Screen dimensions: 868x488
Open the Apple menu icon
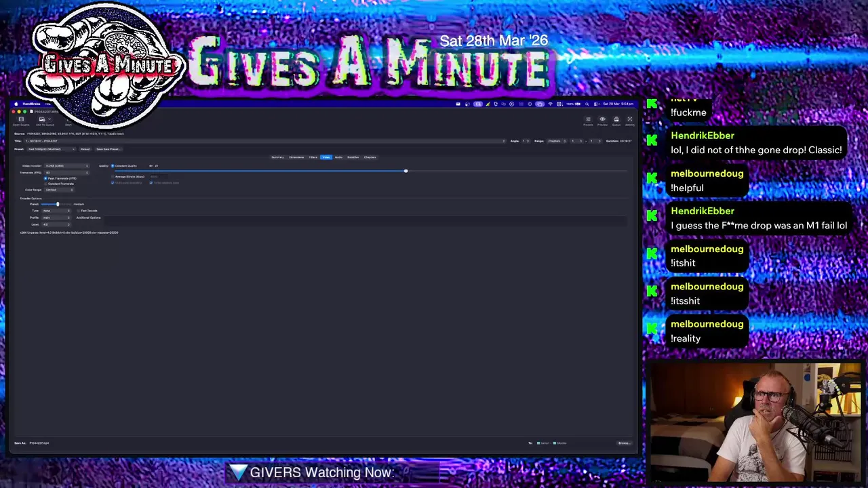(x=16, y=104)
